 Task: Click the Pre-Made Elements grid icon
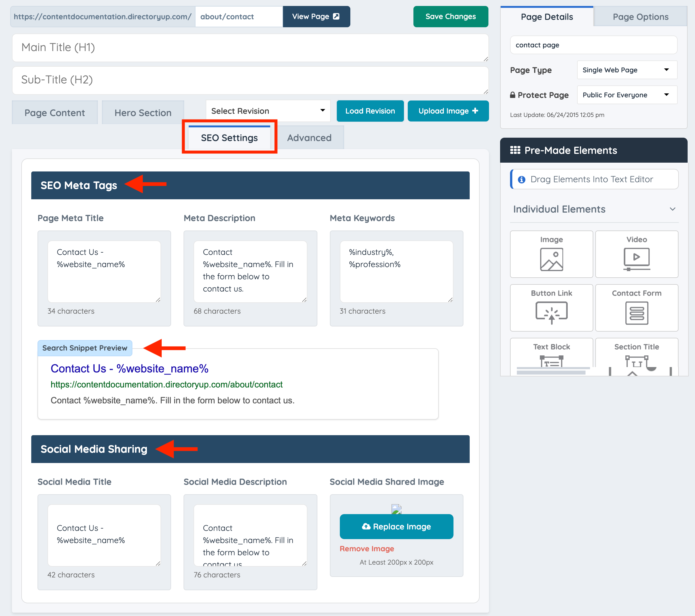coord(515,150)
